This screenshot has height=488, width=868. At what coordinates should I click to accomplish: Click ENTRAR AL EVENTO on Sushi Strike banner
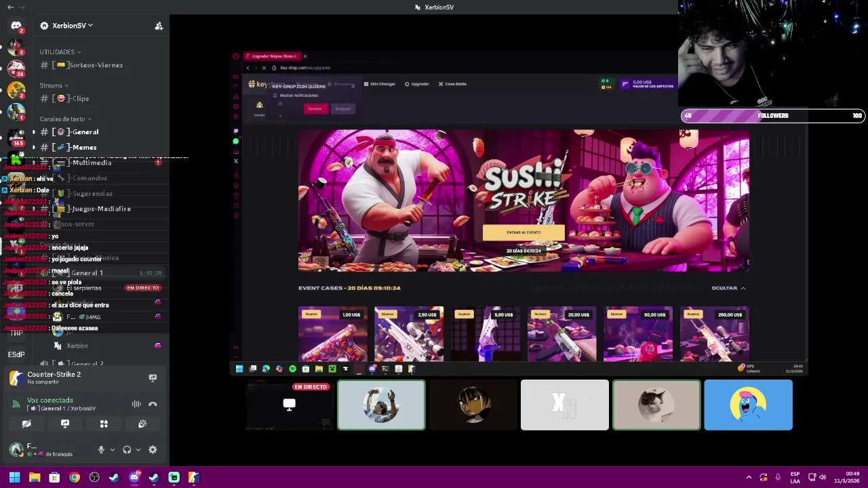coord(524,232)
